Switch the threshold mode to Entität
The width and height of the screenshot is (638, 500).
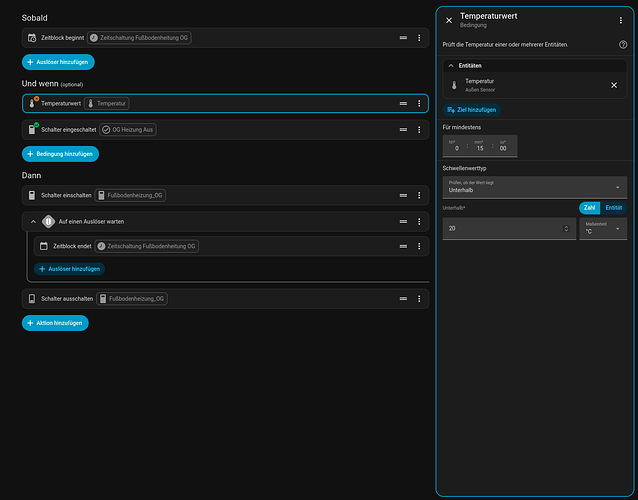614,207
